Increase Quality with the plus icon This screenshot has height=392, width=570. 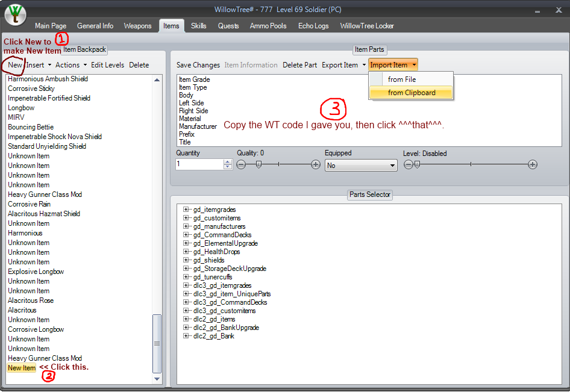tap(316, 165)
